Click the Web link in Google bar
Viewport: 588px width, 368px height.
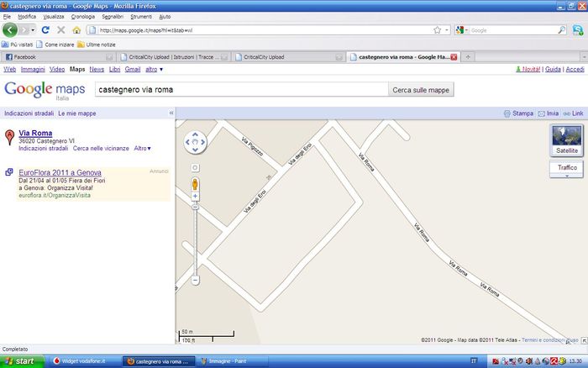pos(10,69)
